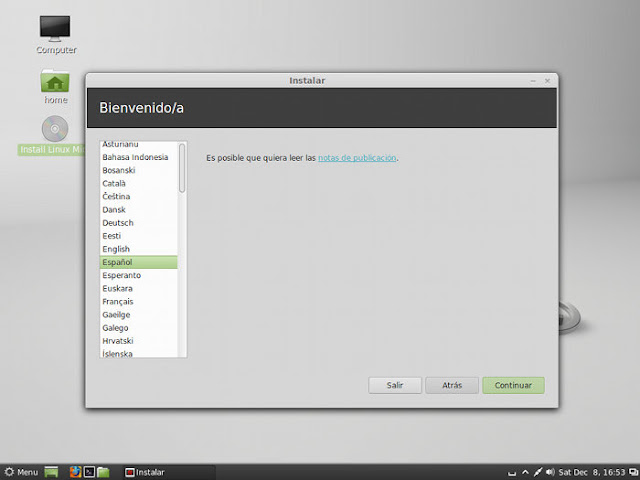
Task: Select Euskara language
Action: tap(138, 288)
